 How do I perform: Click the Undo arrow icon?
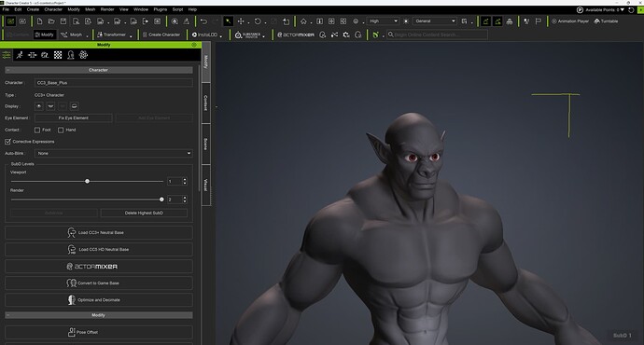pos(203,21)
